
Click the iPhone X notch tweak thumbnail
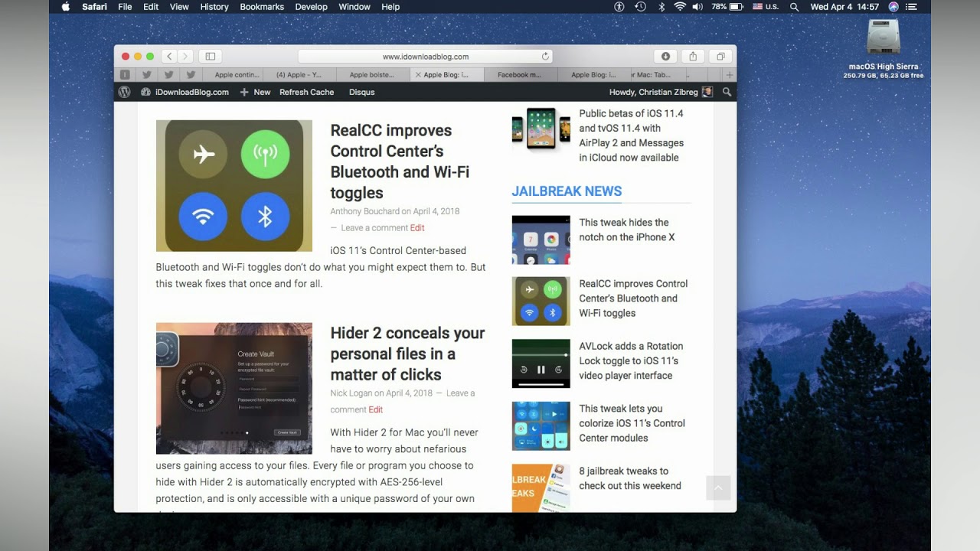[x=541, y=240]
